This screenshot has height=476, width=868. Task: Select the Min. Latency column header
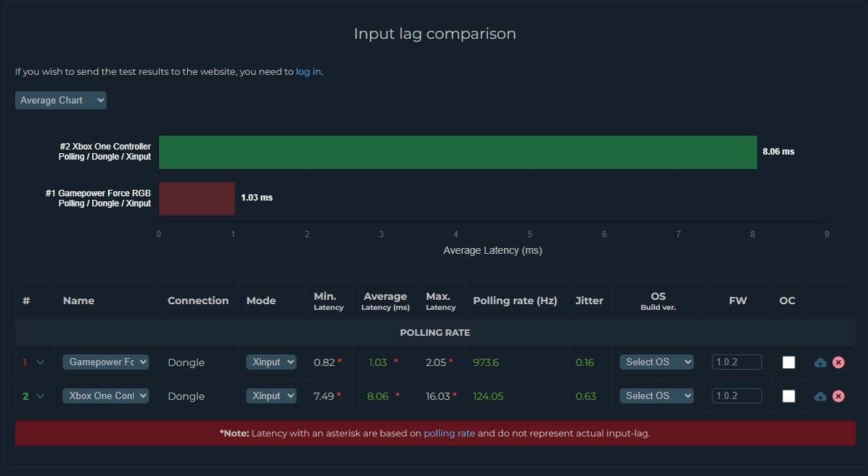(x=329, y=301)
